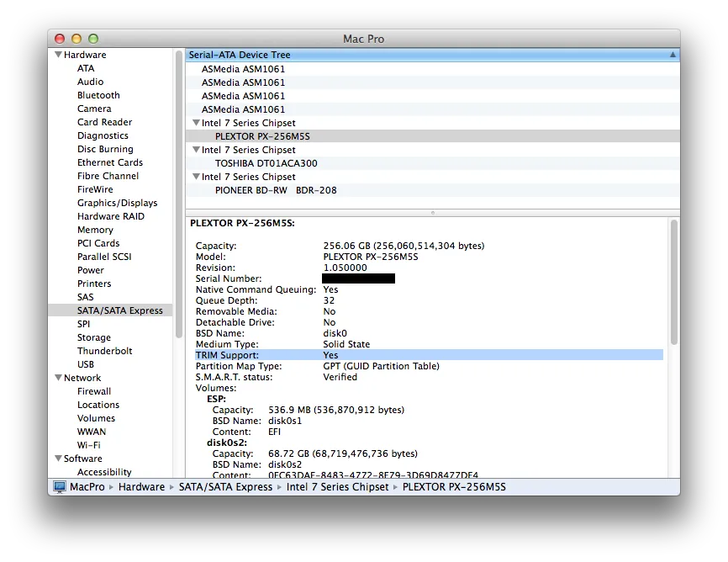The height and width of the screenshot is (562, 728).
Task: Open Graphics/Displays in sidebar
Action: (x=117, y=203)
